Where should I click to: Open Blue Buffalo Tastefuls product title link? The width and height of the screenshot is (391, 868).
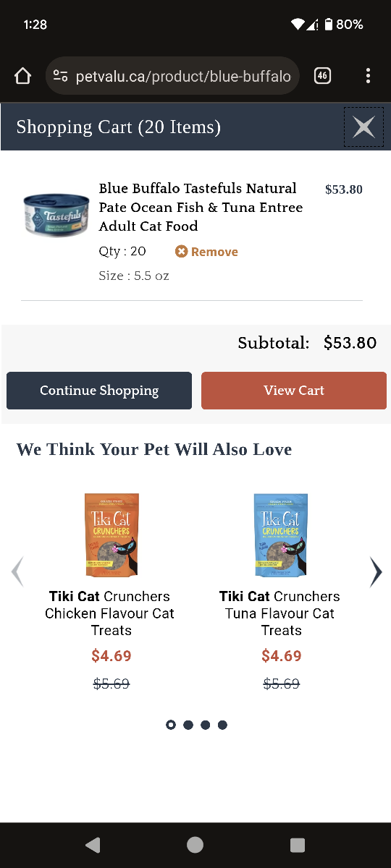coord(201,208)
